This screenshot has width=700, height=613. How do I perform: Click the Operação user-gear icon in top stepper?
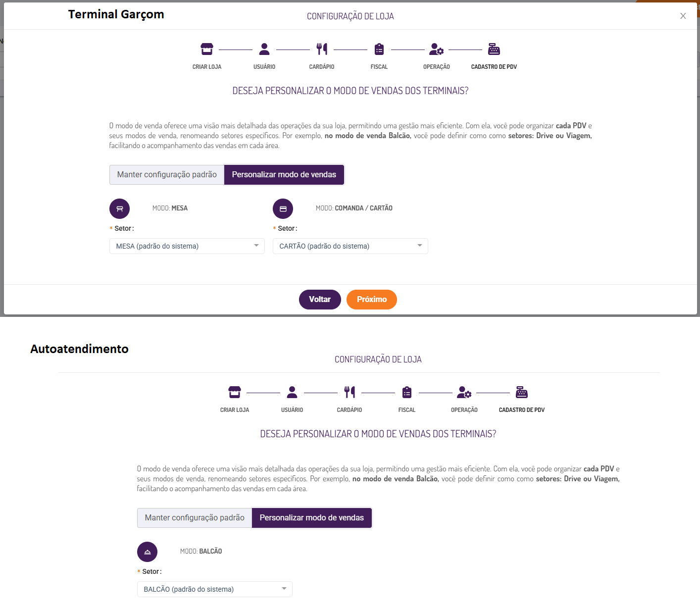click(436, 49)
